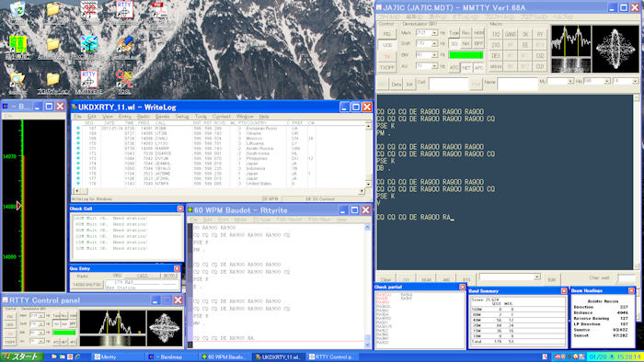Click the red TX button in MMTTY

point(387,56)
